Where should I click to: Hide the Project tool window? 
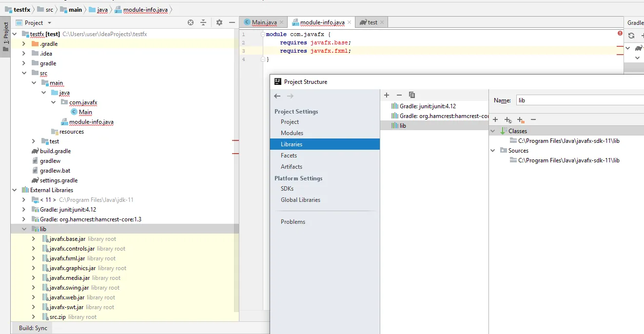coord(231,22)
